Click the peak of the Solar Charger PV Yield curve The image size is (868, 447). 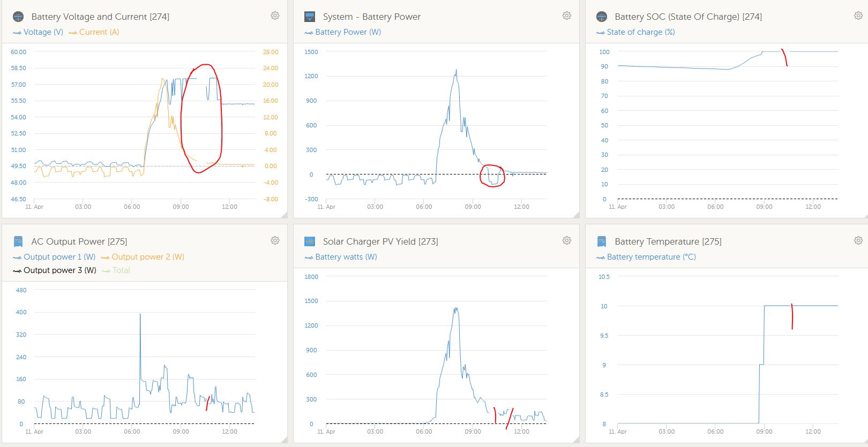pyautogui.click(x=455, y=308)
